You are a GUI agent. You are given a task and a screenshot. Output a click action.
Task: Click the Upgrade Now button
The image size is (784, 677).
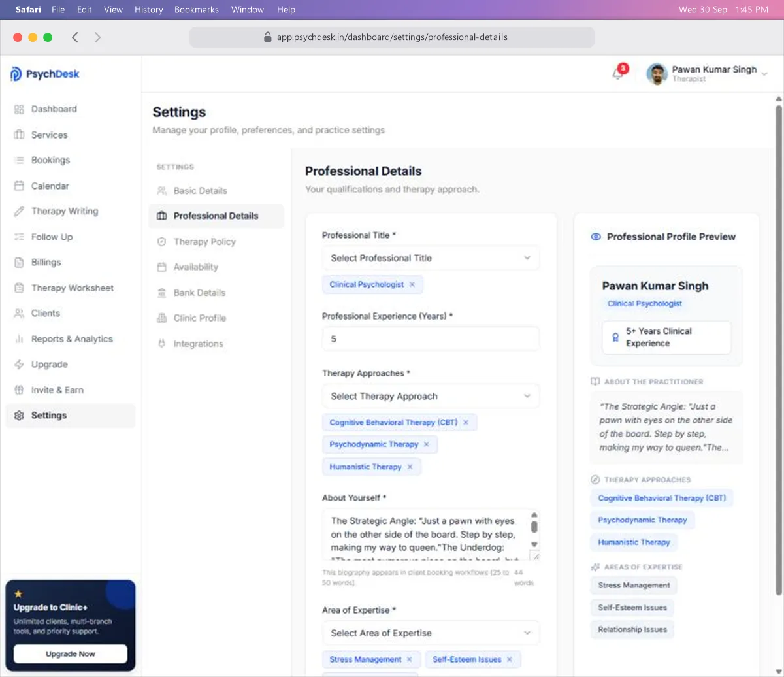click(71, 653)
